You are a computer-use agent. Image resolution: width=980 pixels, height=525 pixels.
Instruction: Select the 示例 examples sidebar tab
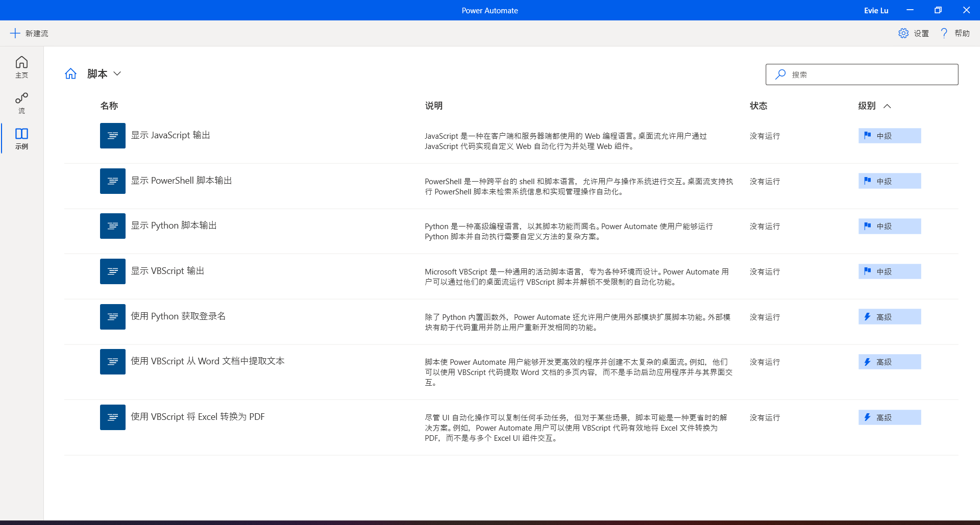(x=21, y=139)
